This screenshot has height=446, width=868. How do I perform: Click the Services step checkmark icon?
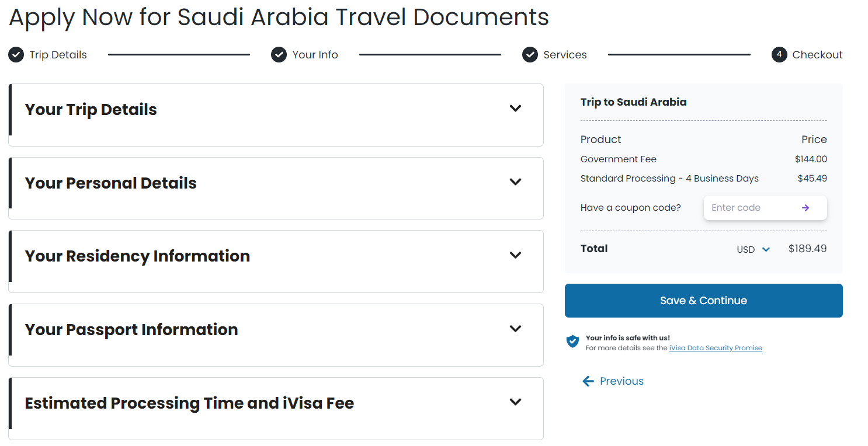tap(530, 55)
